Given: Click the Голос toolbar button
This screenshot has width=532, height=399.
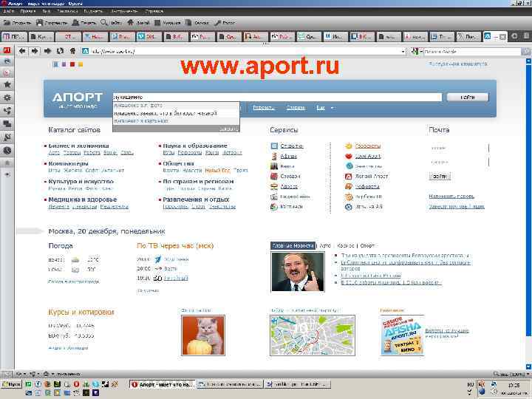Looking at the screenshot, I should (x=225, y=23).
